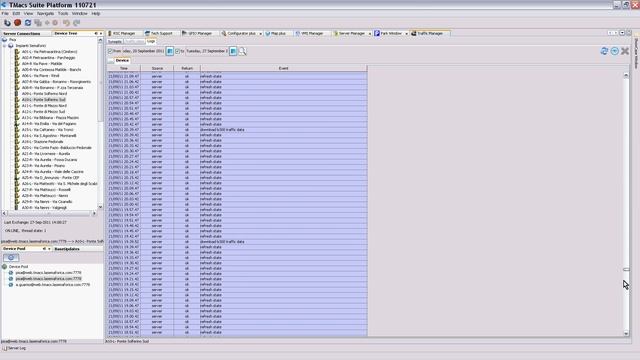Click the undo arrow toolbar icon
Viewport: 640px width, 360px height.
click(66, 23)
